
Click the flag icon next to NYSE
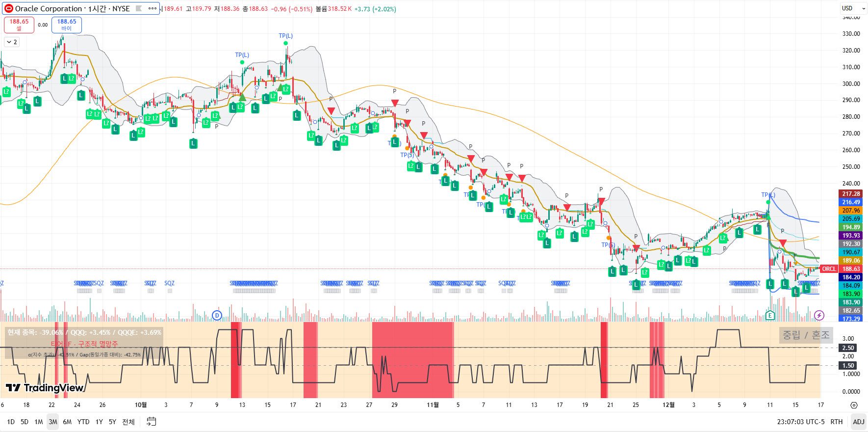[139, 8]
